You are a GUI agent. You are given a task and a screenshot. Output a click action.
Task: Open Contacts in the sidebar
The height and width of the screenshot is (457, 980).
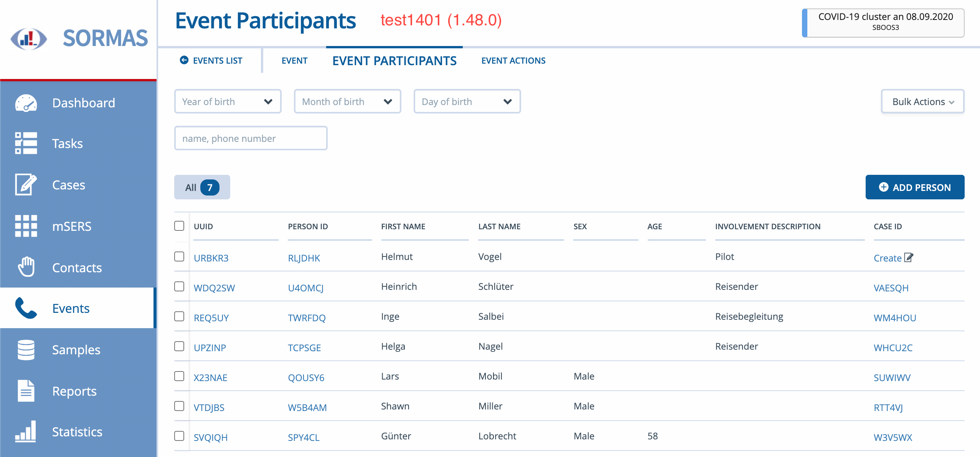click(78, 267)
